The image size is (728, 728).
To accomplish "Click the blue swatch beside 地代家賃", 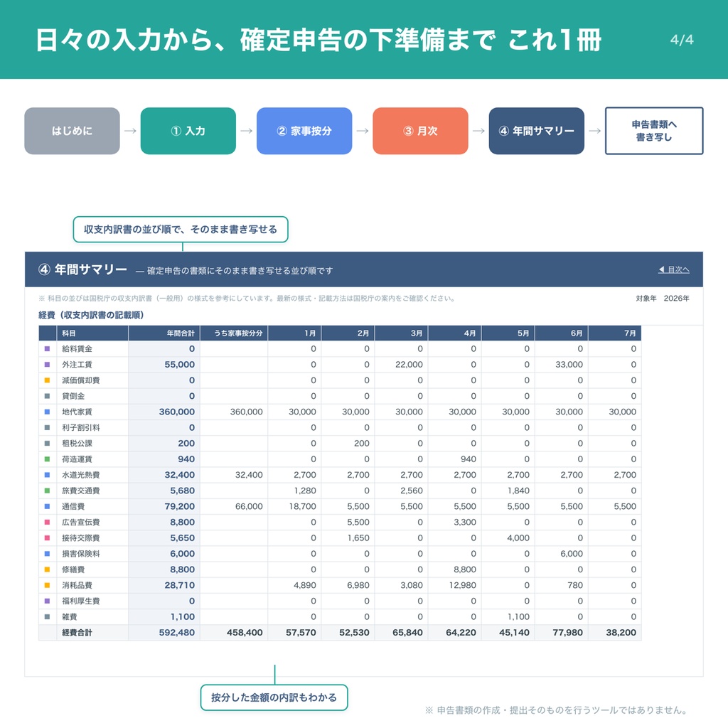I will click(x=47, y=412).
